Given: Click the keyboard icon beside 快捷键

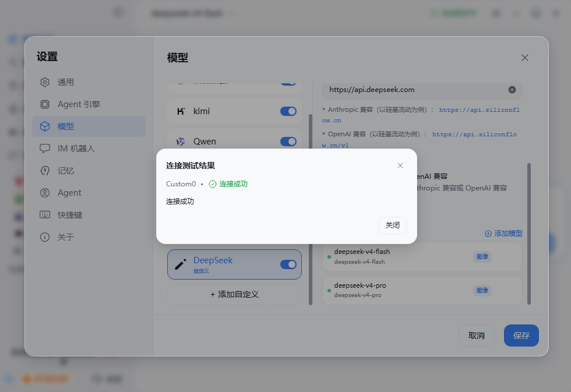Looking at the screenshot, I should pyautogui.click(x=45, y=215).
